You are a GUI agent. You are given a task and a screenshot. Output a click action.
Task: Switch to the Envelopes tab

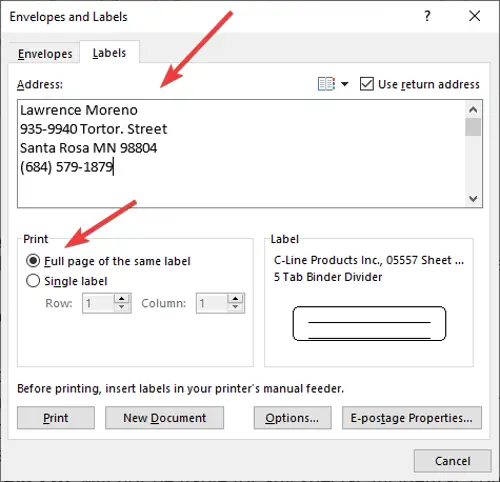pos(45,54)
